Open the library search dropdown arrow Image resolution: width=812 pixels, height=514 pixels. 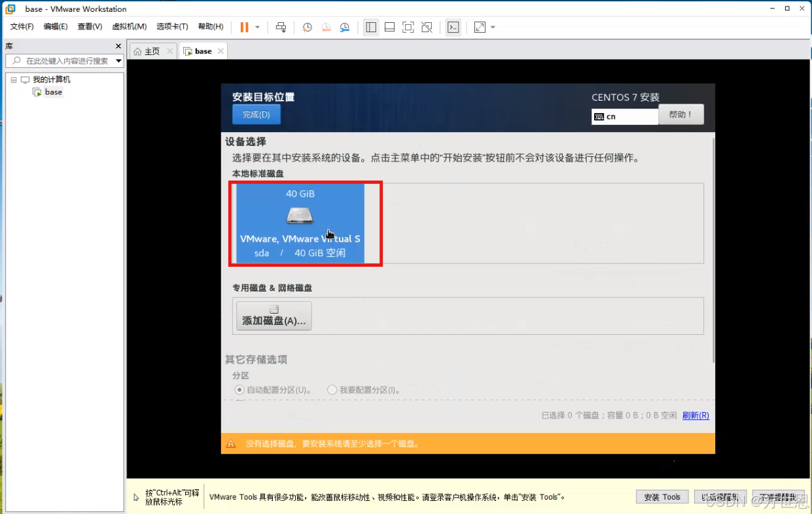click(118, 61)
